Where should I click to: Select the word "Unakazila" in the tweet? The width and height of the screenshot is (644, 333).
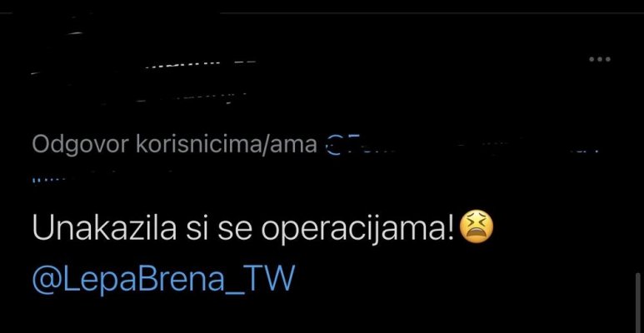[x=104, y=227]
